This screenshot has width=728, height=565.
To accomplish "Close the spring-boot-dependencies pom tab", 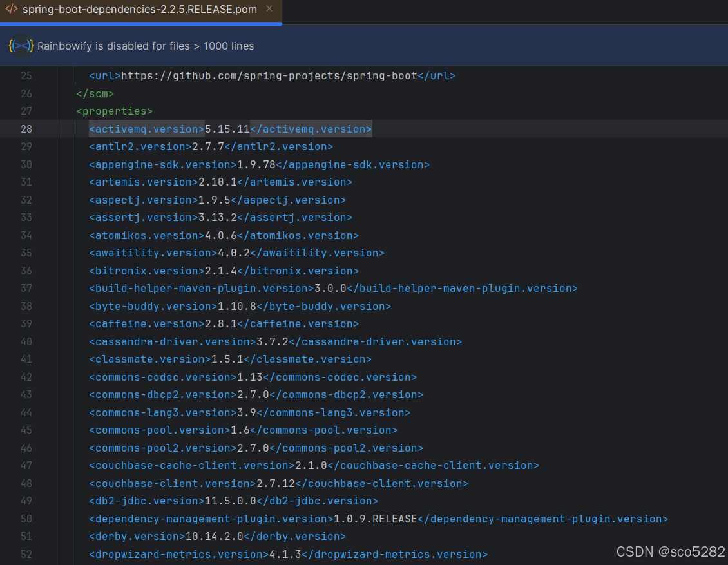I will point(269,9).
